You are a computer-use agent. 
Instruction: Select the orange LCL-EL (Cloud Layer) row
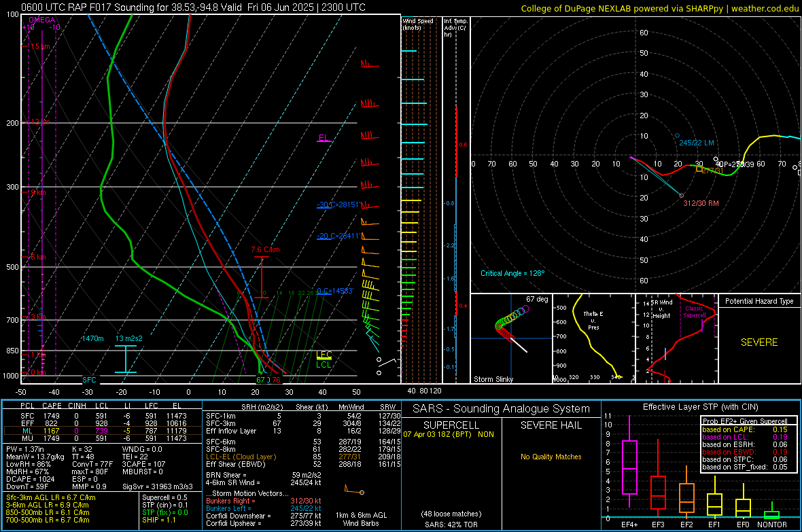(303, 457)
